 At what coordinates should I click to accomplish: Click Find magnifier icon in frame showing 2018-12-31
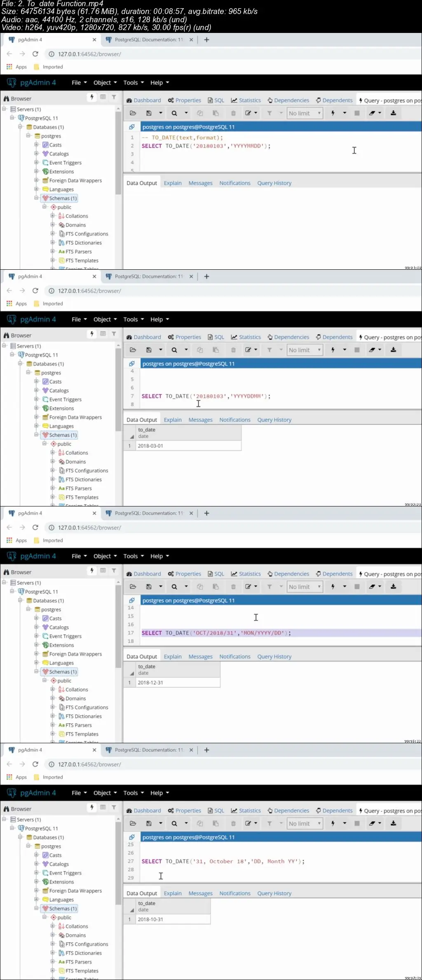[x=174, y=587]
